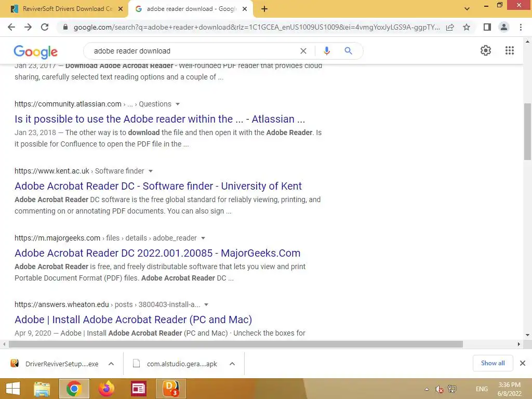
Task: Bookmark this tab with the star
Action: pos(467,27)
